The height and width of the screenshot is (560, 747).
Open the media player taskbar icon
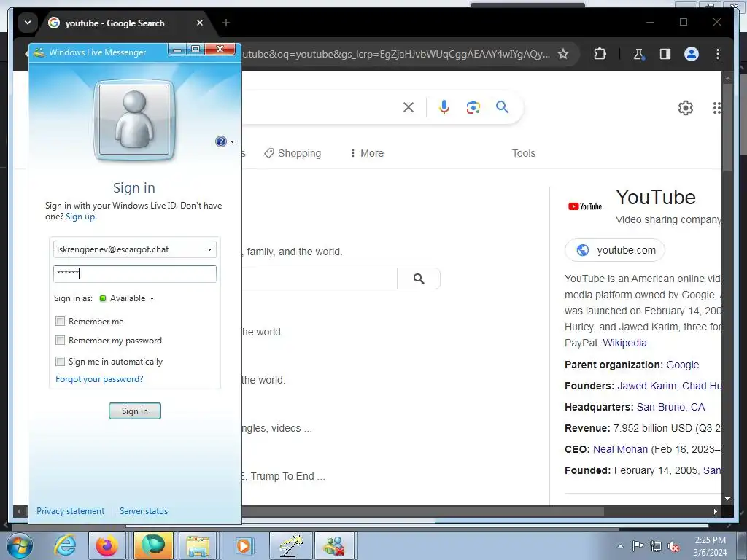pyautogui.click(x=244, y=545)
